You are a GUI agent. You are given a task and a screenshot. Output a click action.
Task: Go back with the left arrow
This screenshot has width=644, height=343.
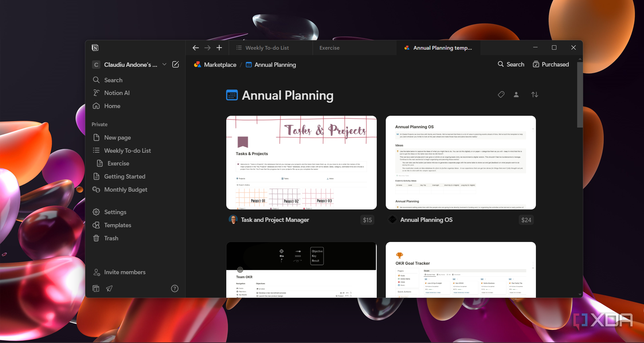[196, 48]
